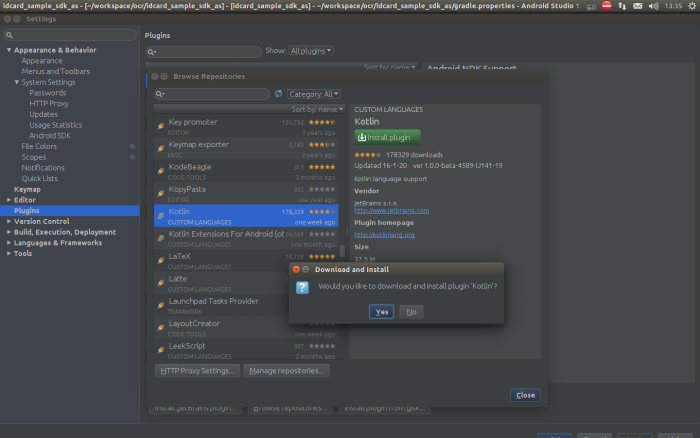
Task: Expand Languages & Frameworks node
Action: pyautogui.click(x=9, y=243)
